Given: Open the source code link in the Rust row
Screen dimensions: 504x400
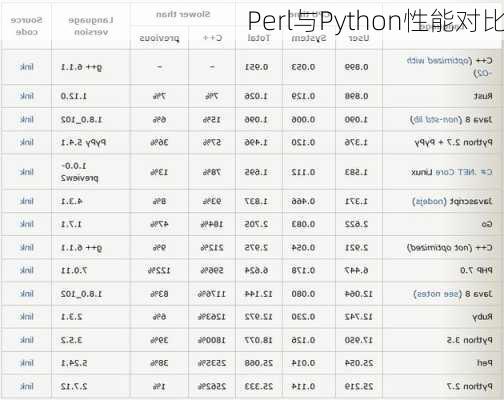Looking at the screenshot, I should [x=27, y=96].
